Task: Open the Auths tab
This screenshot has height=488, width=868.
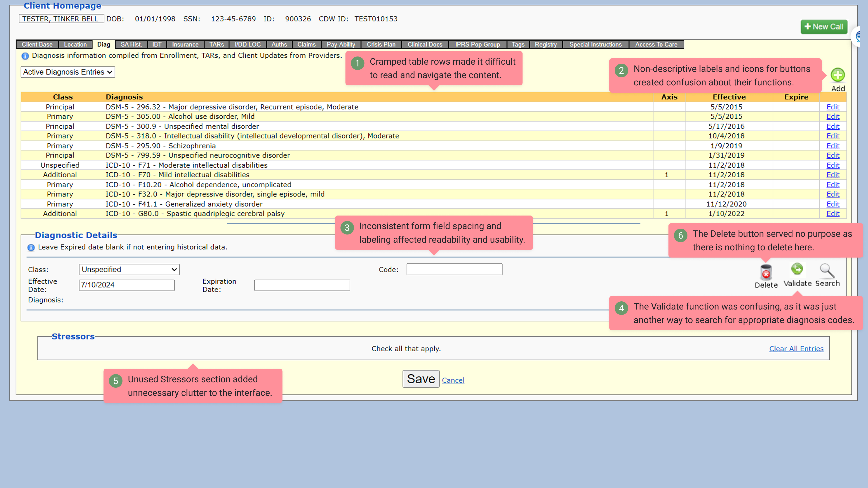Action: pyautogui.click(x=279, y=45)
